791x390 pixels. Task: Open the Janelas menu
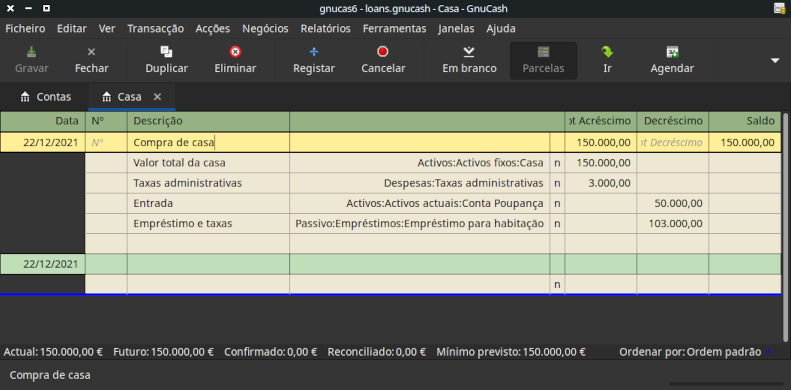coord(456,28)
